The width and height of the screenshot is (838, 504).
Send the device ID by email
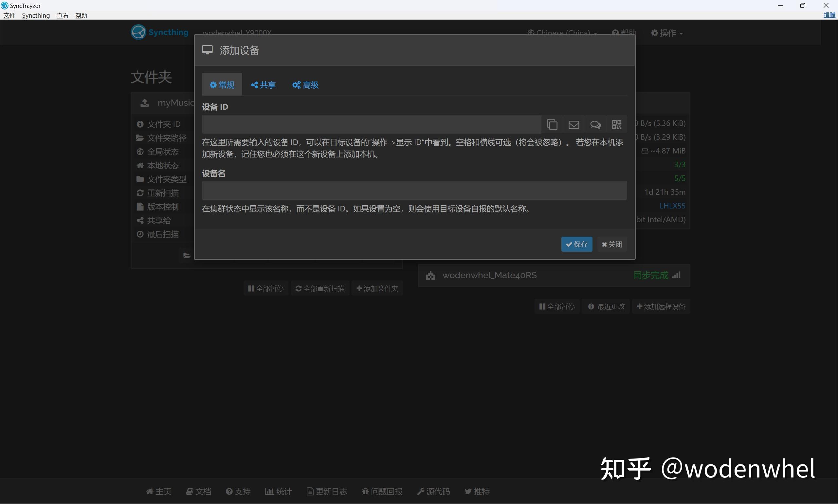click(574, 124)
